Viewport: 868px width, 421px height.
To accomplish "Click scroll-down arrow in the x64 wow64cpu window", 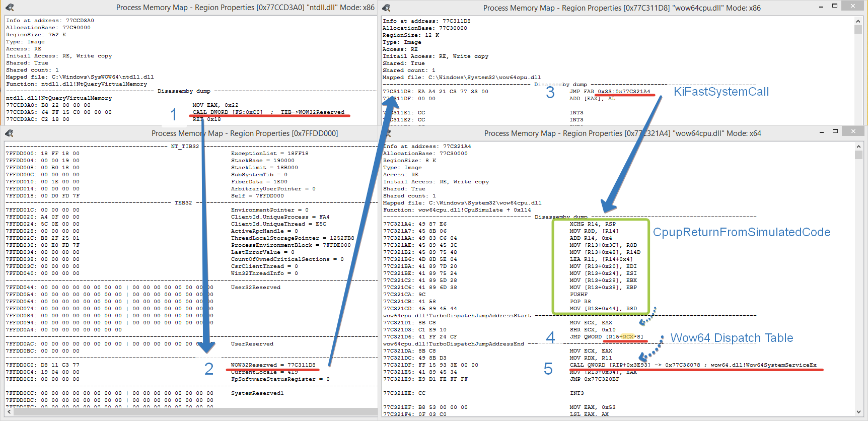I will tap(858, 412).
